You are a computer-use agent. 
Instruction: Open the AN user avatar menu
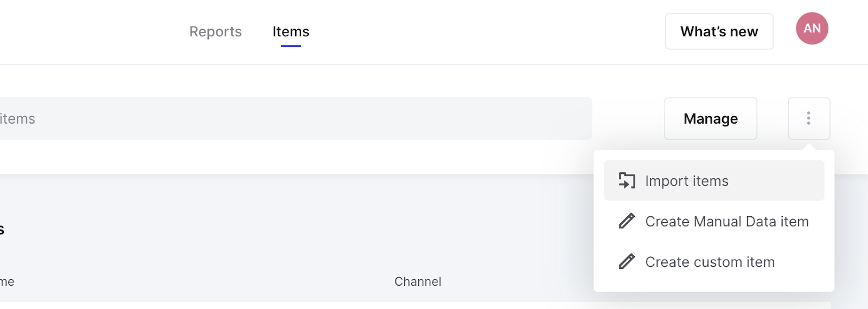pos(812,28)
